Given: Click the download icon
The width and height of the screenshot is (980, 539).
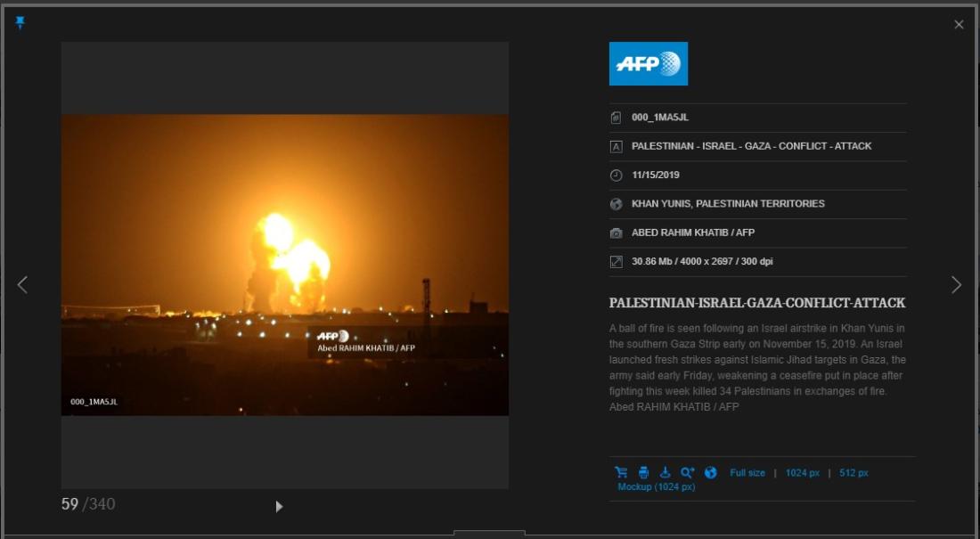Looking at the screenshot, I should coord(665,472).
